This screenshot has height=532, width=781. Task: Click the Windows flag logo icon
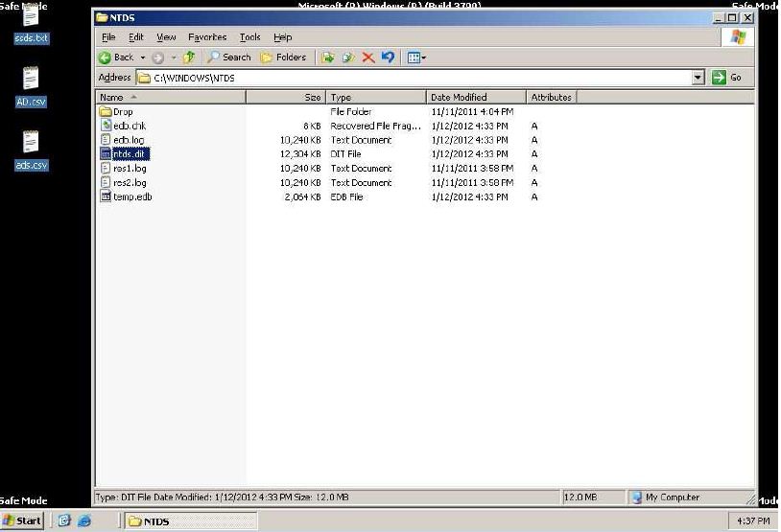pos(738,36)
